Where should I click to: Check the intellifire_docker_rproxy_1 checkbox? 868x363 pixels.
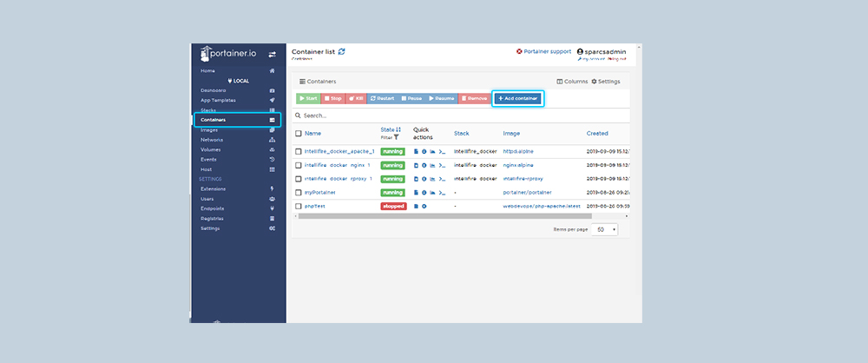click(299, 179)
